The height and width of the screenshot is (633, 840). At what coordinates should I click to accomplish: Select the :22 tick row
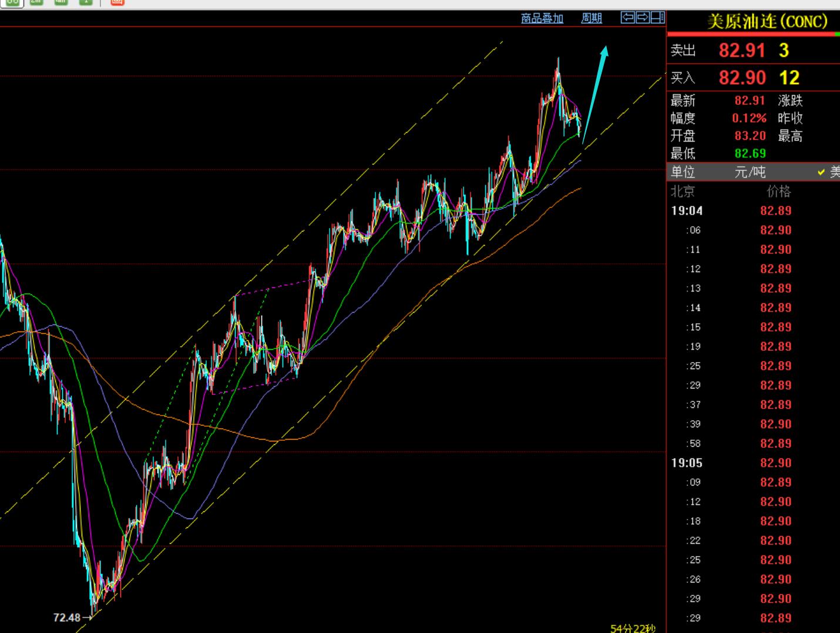[x=753, y=540]
